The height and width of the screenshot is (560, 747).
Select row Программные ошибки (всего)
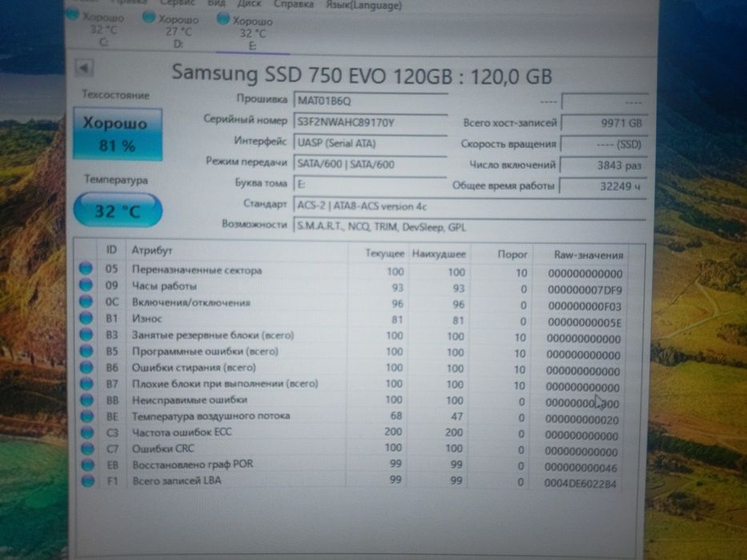coord(351,352)
